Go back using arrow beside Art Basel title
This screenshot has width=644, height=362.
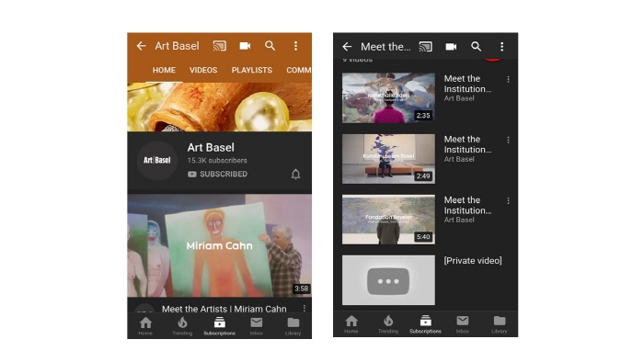[x=141, y=46]
